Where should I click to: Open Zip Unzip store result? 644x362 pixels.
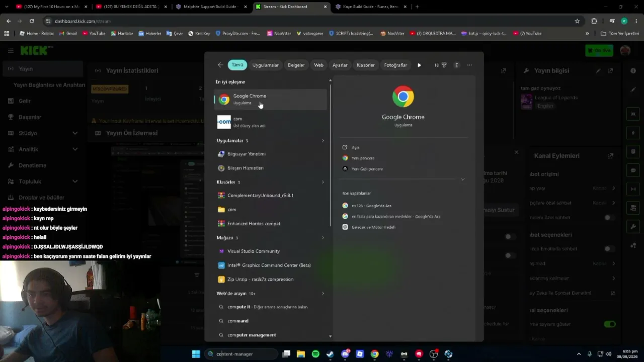[271, 279]
